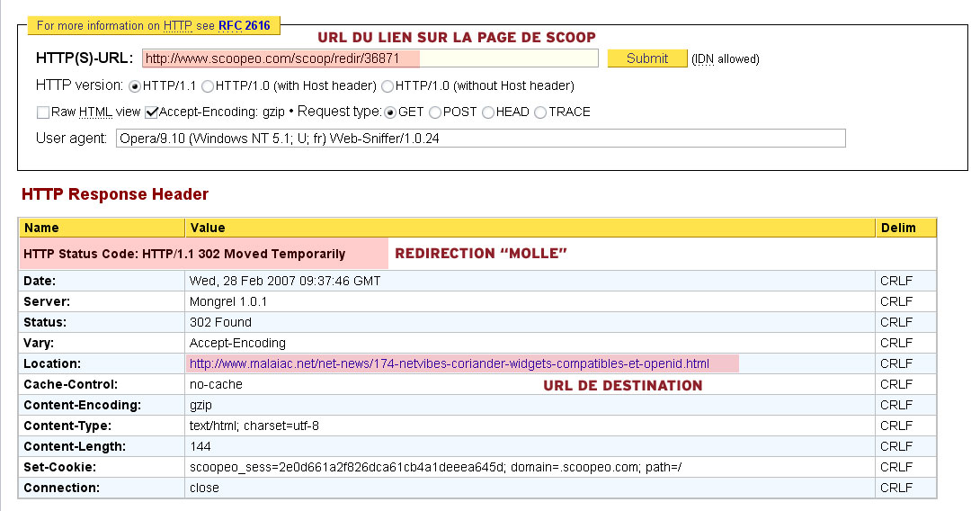Click the Value column header
The width and height of the screenshot is (980, 511).
530,228
